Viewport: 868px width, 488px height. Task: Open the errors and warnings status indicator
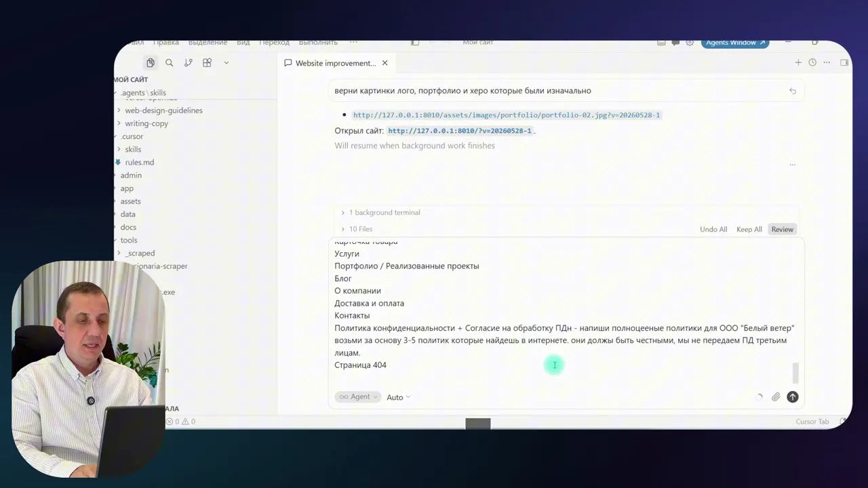181,422
